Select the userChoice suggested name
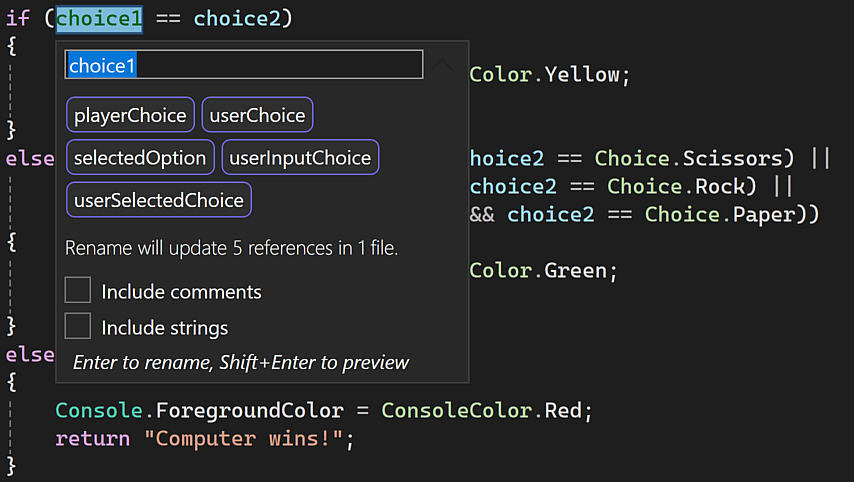Viewport: 854px width, 482px height. 257,115
